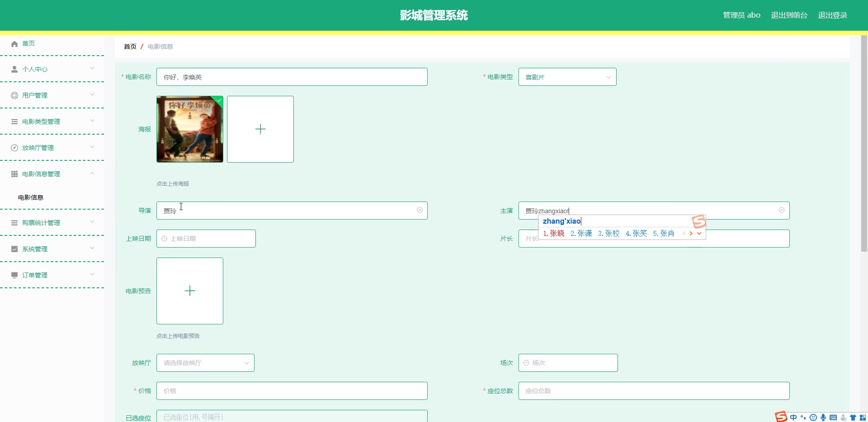The height and width of the screenshot is (422, 868).
Task: Click the monitor icon for 订单管理
Action: (14, 275)
